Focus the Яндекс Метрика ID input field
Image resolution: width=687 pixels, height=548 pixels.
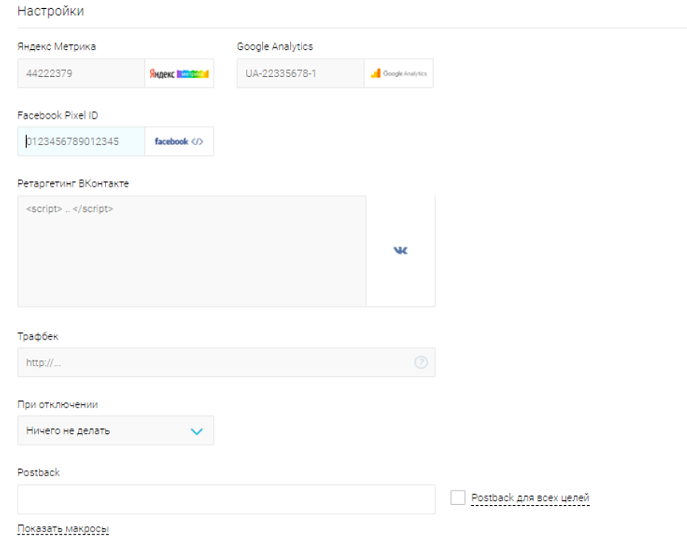tap(81, 74)
